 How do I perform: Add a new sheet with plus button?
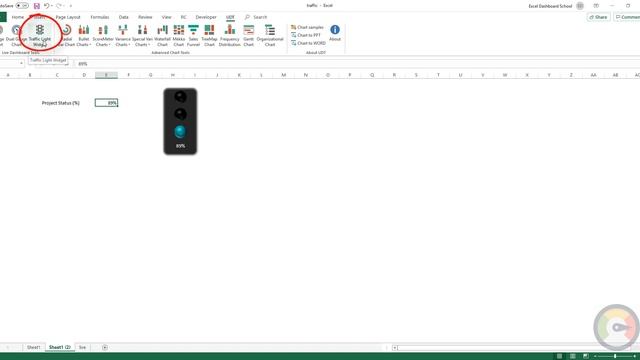pos(105,347)
